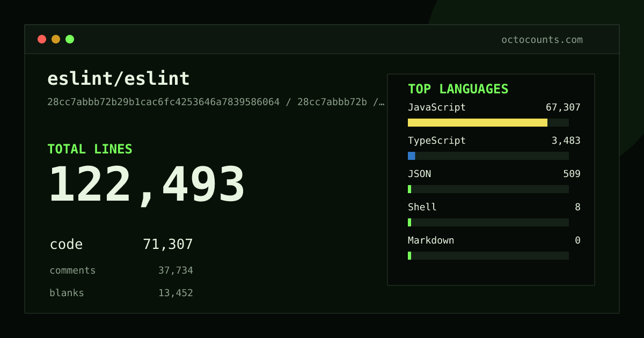Click the 13,452 blanks value
Image resolution: width=644 pixels, height=338 pixels.
pos(175,293)
